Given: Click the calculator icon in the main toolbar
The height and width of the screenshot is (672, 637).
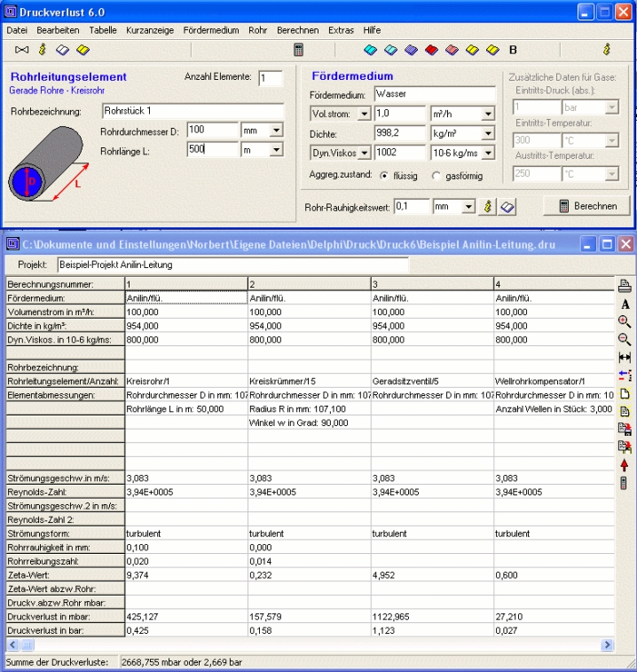Looking at the screenshot, I should pyautogui.click(x=299, y=50).
